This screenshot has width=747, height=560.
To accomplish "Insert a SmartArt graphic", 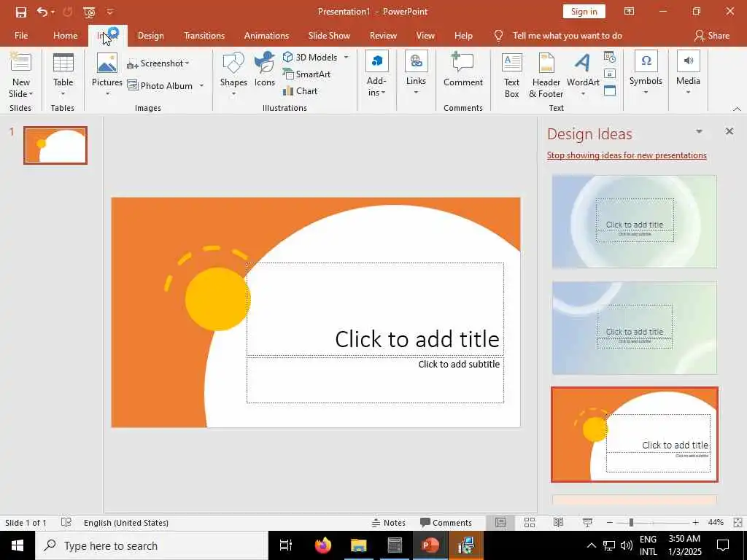I will click(x=306, y=74).
